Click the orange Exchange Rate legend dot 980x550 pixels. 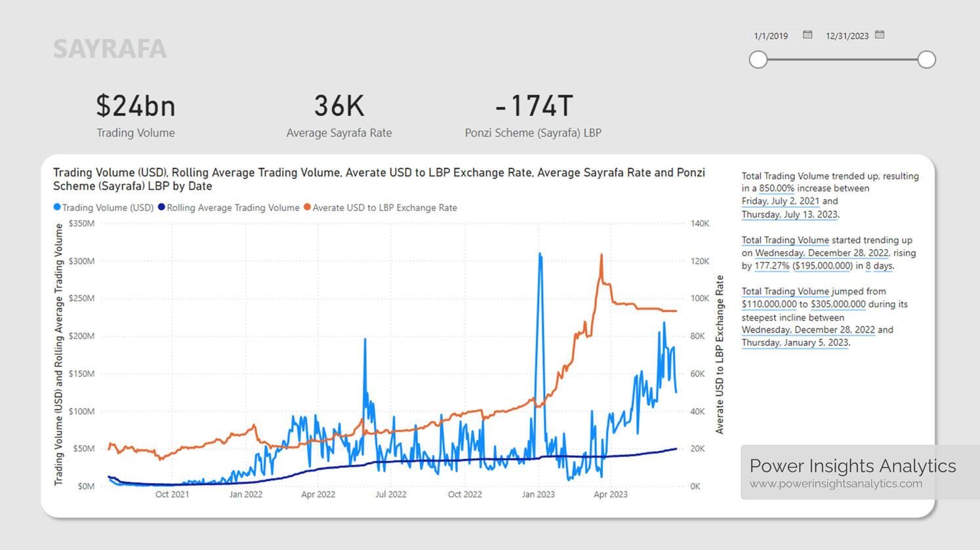[x=307, y=207]
